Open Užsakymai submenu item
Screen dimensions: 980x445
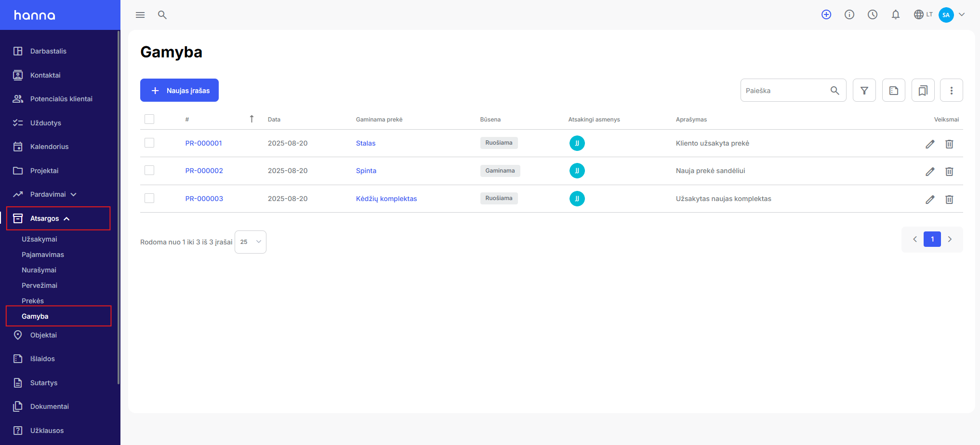tap(40, 239)
